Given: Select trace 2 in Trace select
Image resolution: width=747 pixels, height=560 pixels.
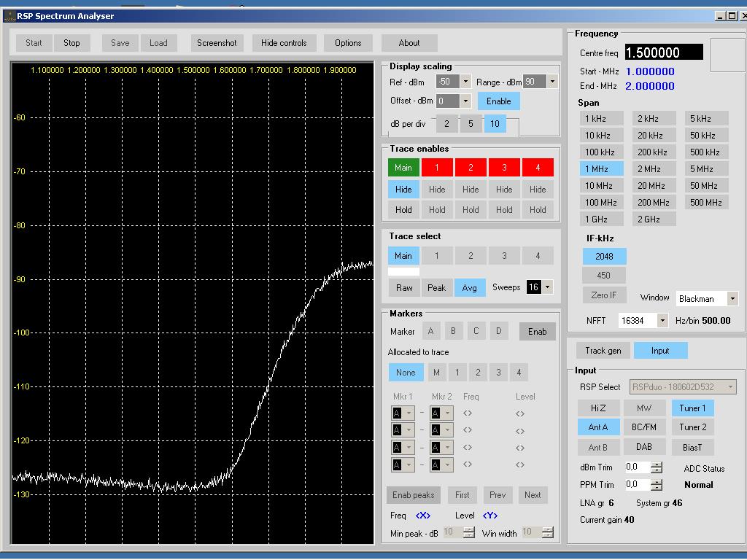Looking at the screenshot, I should click(471, 256).
